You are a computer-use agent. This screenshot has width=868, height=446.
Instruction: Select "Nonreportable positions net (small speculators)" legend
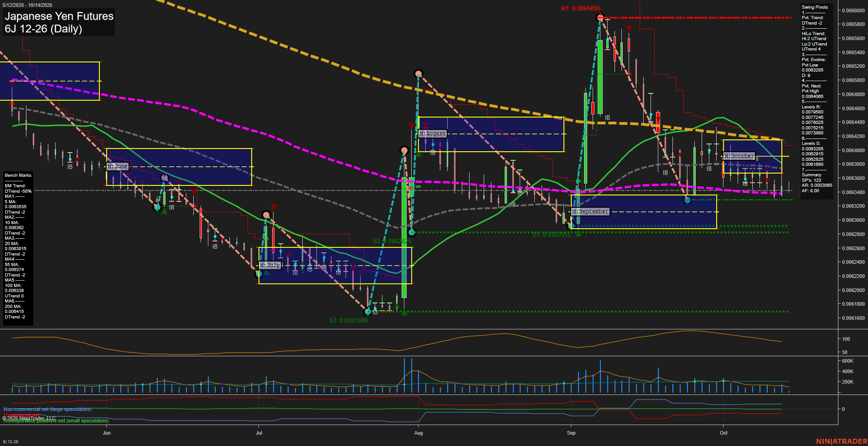[x=56, y=420]
